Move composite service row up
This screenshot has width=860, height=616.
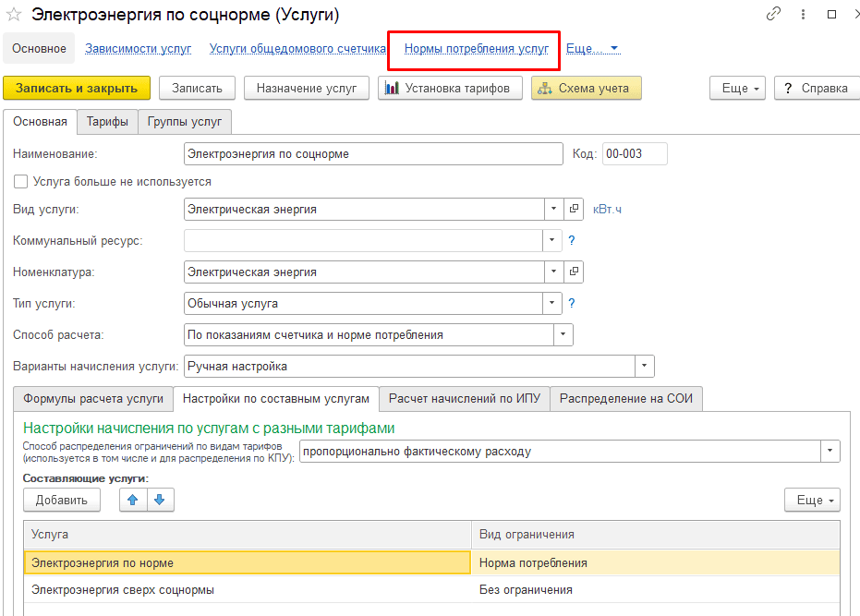[x=133, y=500]
